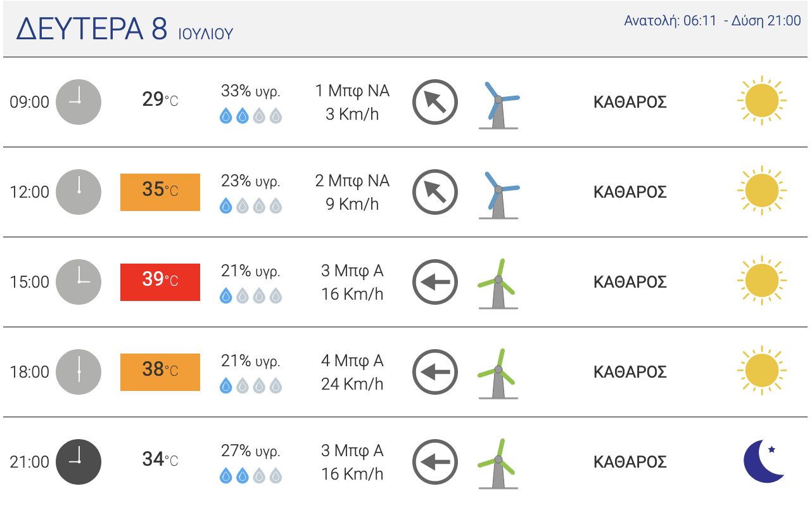Click the 33% υγρ. humidity value

[251, 91]
